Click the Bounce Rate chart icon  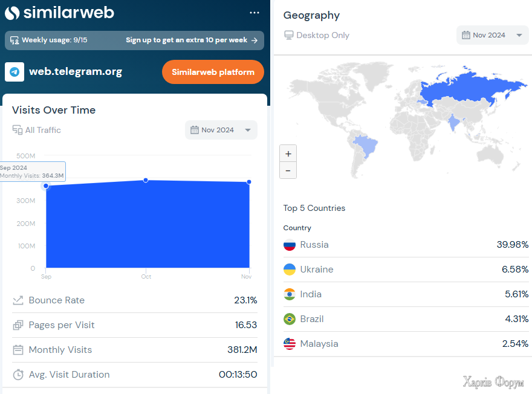tap(18, 300)
